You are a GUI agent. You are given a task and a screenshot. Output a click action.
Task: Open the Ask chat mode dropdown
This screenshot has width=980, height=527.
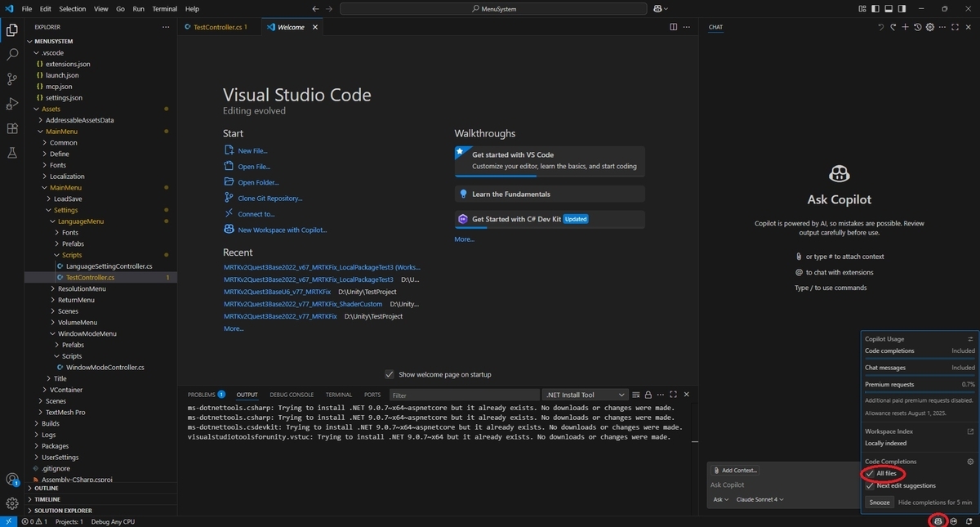pyautogui.click(x=720, y=499)
